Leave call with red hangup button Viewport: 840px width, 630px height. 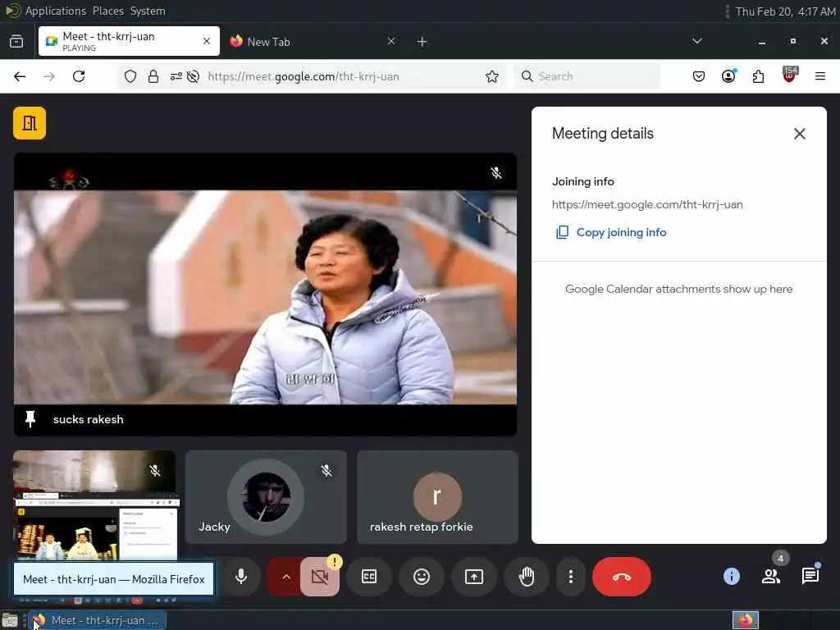pos(622,577)
